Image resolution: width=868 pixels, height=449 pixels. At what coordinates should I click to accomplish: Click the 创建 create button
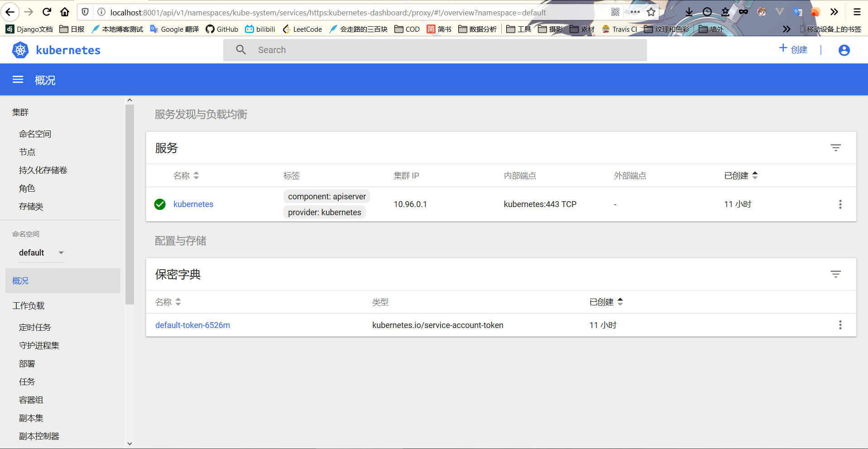tap(793, 49)
